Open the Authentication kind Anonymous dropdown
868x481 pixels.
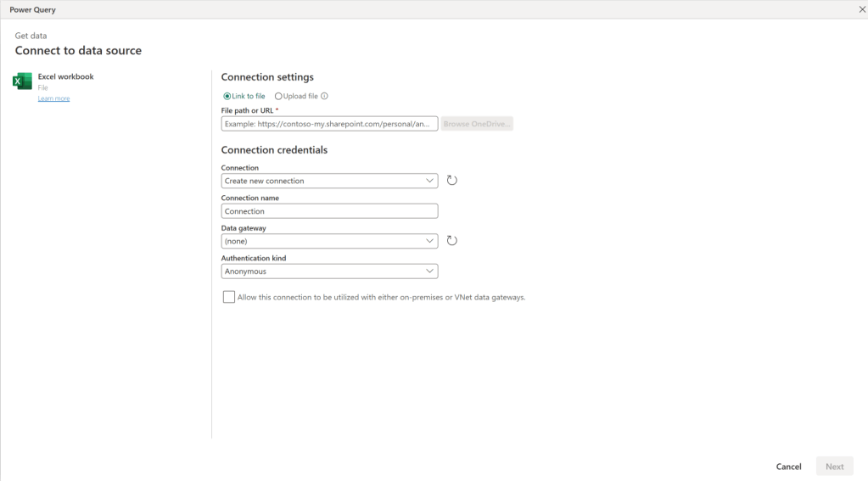tap(329, 271)
